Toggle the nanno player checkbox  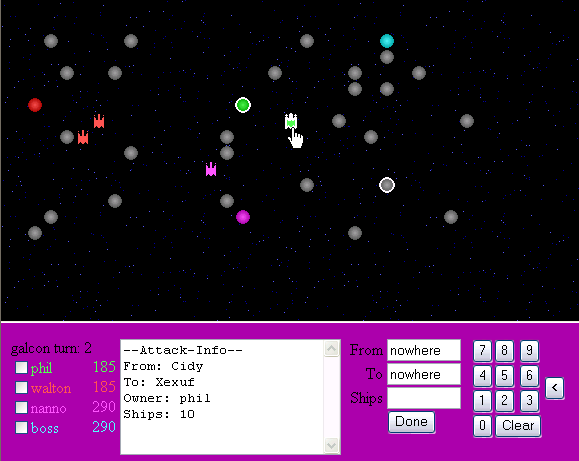click(21, 407)
